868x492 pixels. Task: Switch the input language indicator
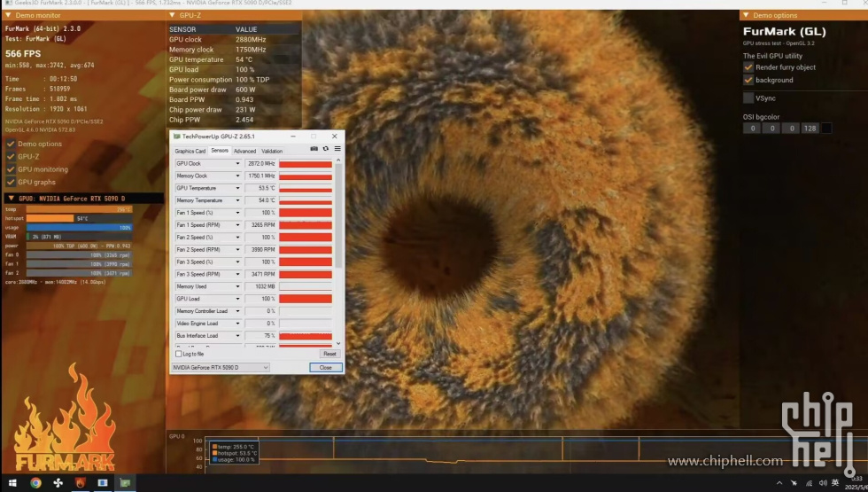pos(835,483)
